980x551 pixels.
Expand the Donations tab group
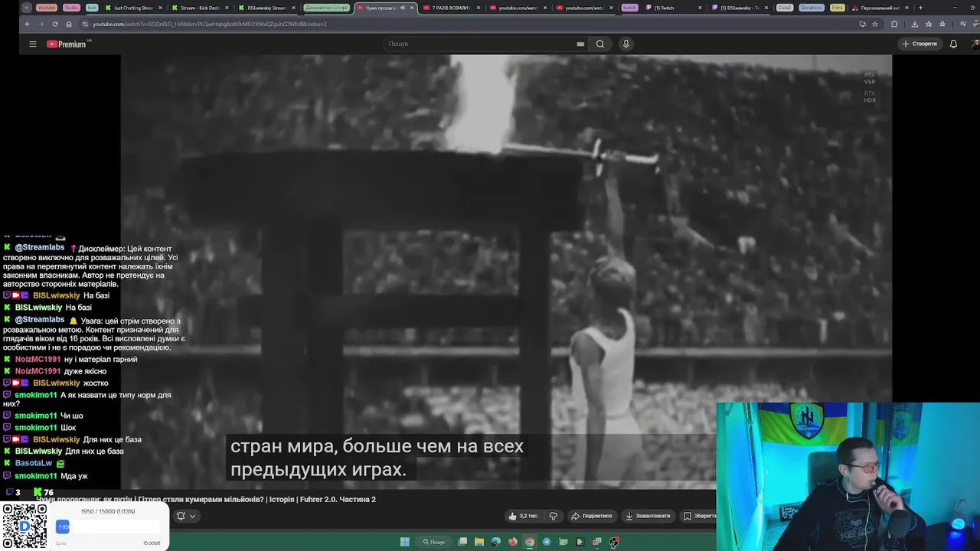pos(812,8)
